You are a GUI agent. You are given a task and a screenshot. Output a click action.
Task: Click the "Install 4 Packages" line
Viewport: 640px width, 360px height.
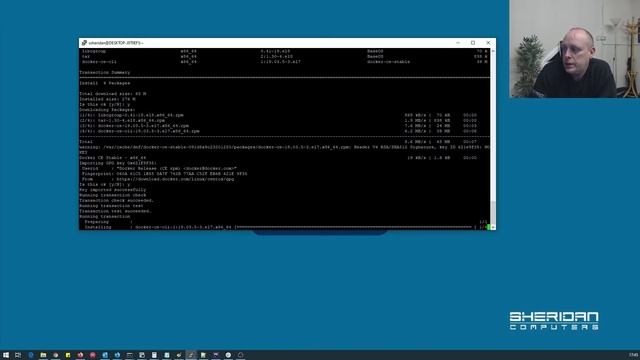pos(105,83)
